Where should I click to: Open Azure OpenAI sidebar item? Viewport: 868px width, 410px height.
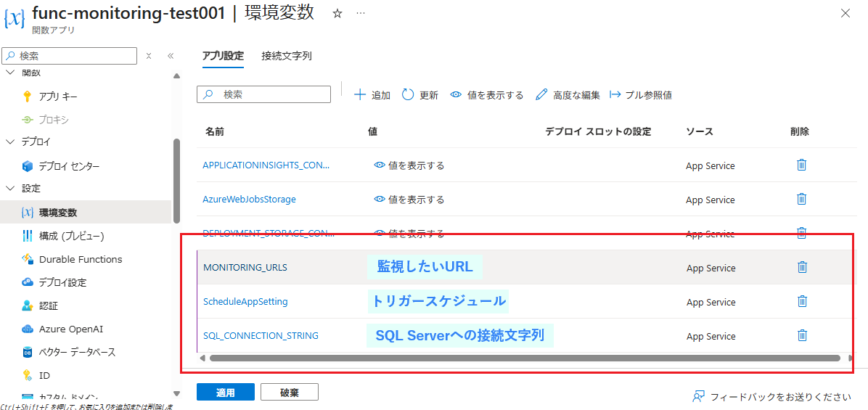pos(71,329)
